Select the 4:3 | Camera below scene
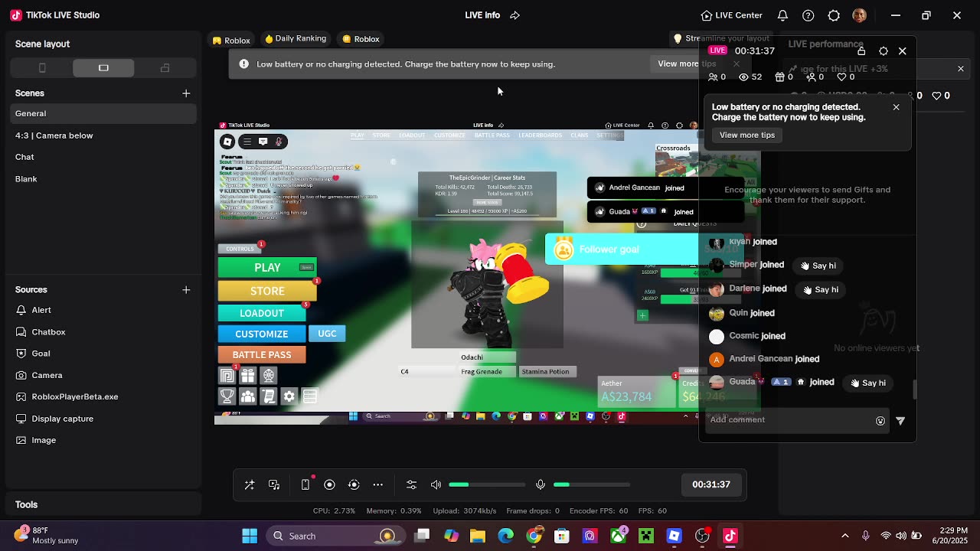 point(103,135)
